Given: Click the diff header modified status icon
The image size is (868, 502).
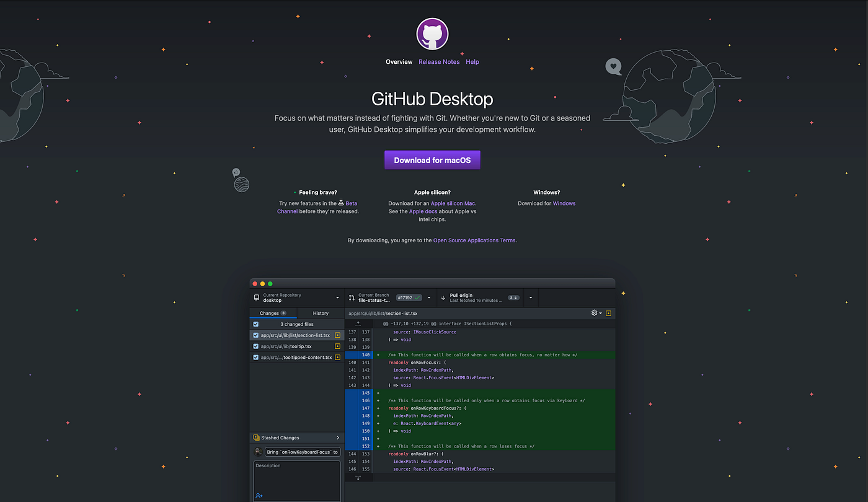Looking at the screenshot, I should coord(609,313).
